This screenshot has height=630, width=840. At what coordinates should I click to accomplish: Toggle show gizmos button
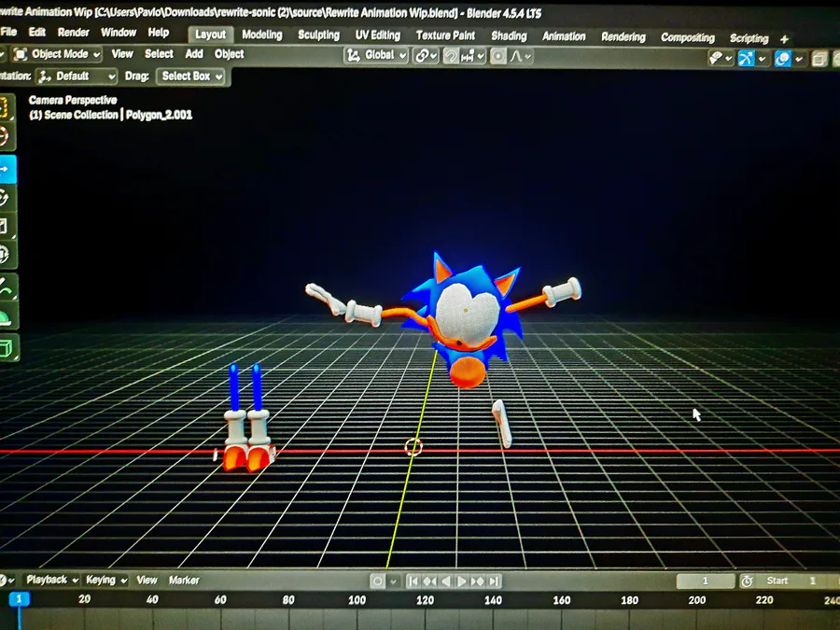(747, 58)
